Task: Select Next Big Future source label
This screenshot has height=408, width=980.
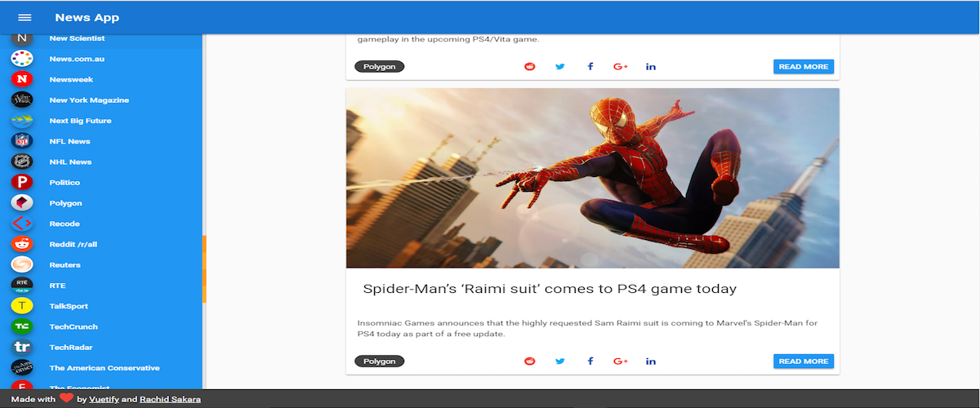Action: click(x=80, y=121)
